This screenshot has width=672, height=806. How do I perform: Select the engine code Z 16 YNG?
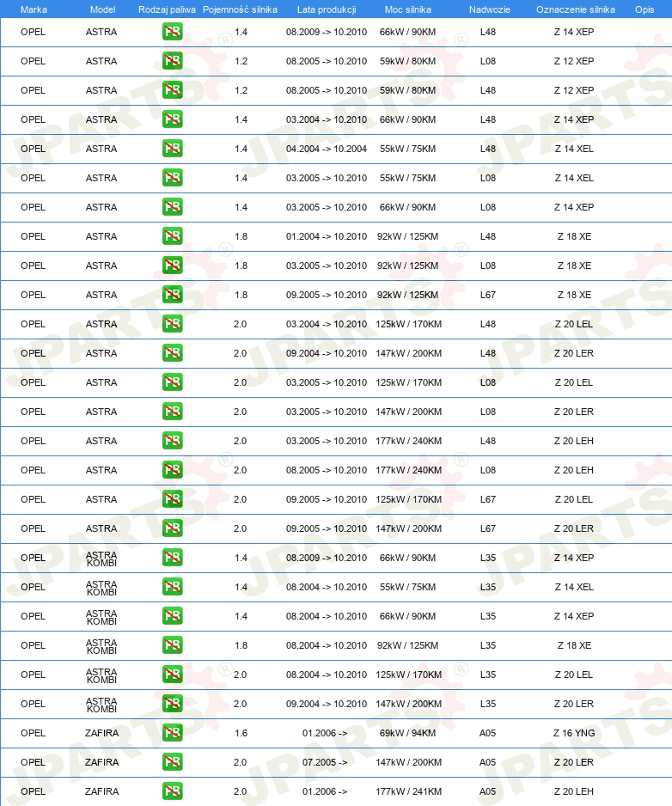pyautogui.click(x=574, y=733)
